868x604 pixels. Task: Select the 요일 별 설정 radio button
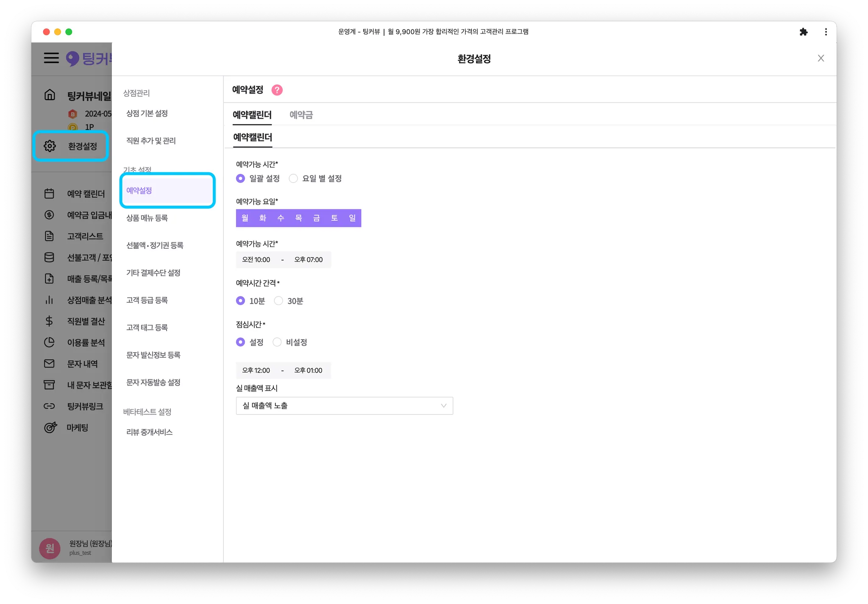click(293, 178)
